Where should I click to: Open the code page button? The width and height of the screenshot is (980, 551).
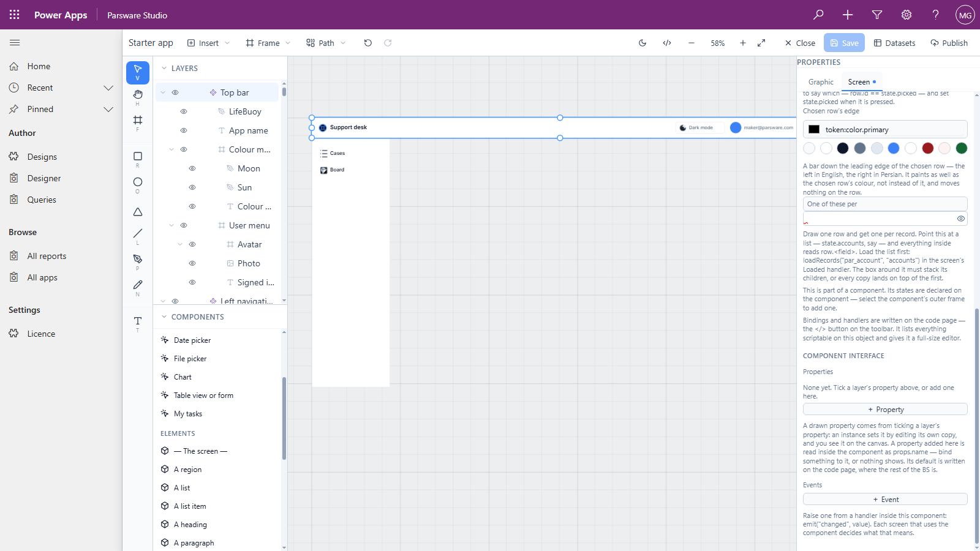coord(667,43)
